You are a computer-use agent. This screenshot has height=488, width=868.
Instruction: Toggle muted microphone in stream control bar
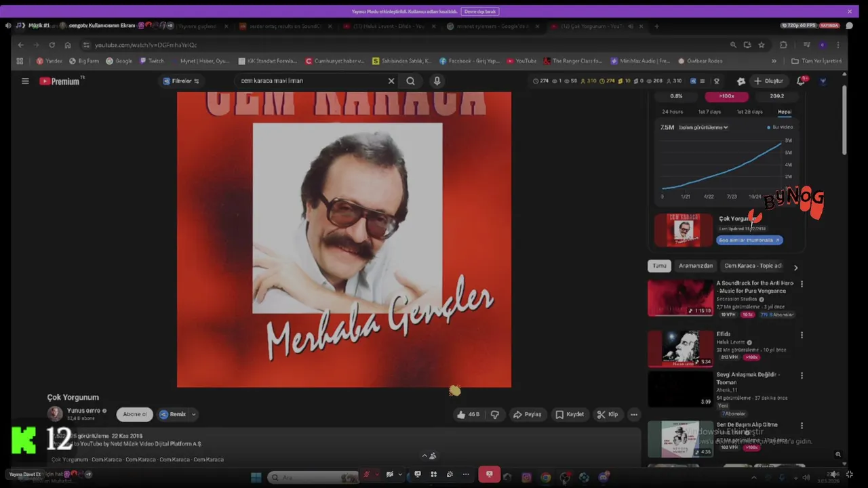click(366, 474)
